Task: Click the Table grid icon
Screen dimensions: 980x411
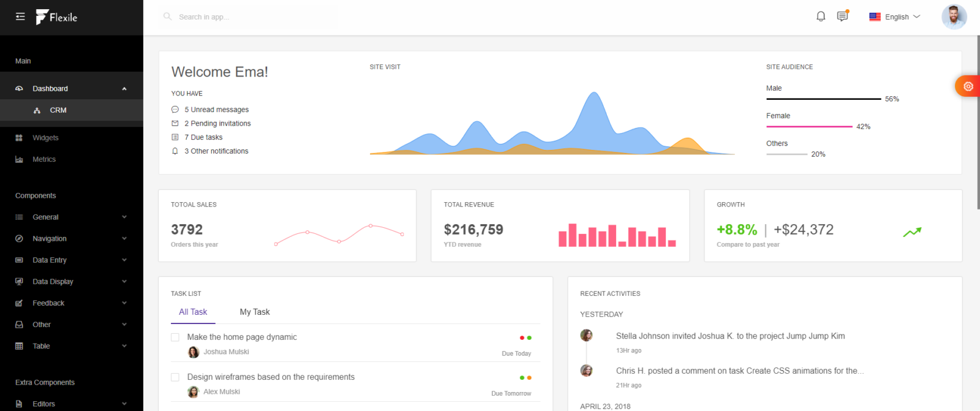Action: coord(19,346)
